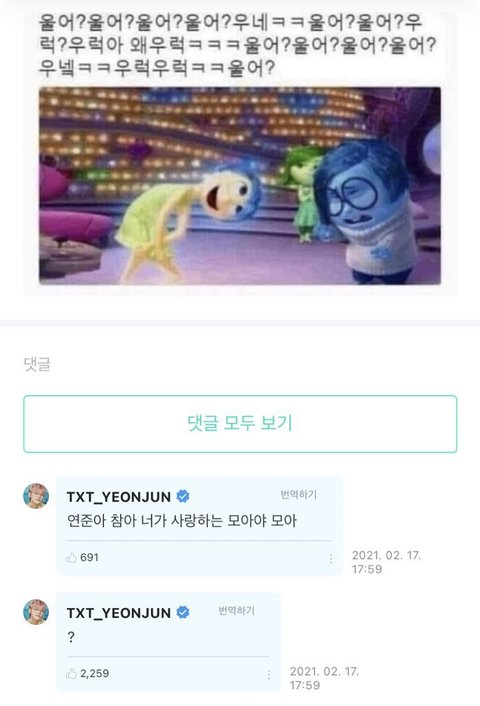
Task: Open the Inside Out meme image
Action: tap(240, 186)
